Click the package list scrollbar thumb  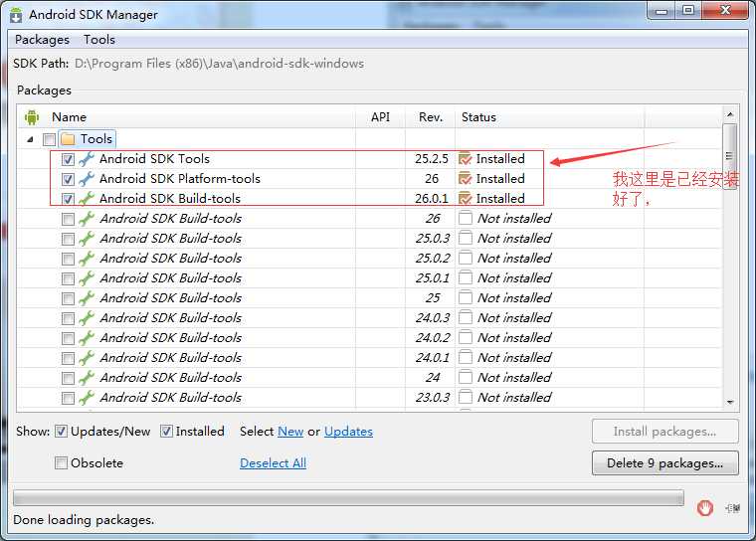730,156
